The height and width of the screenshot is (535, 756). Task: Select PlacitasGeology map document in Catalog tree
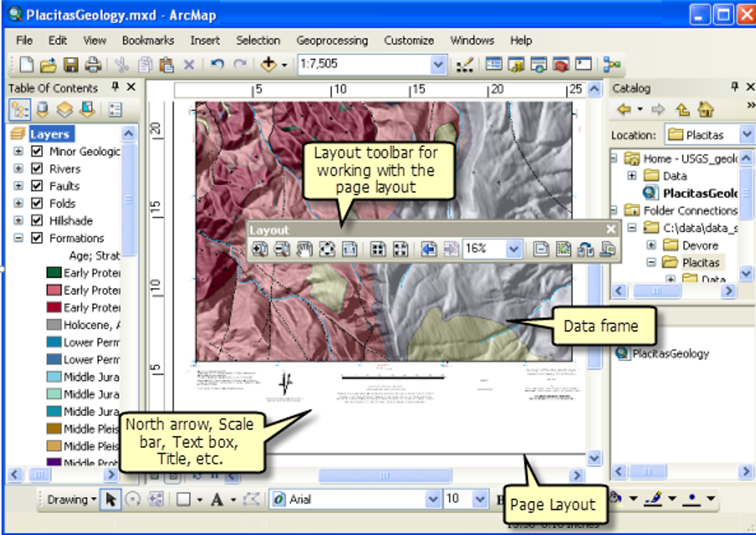(x=690, y=193)
